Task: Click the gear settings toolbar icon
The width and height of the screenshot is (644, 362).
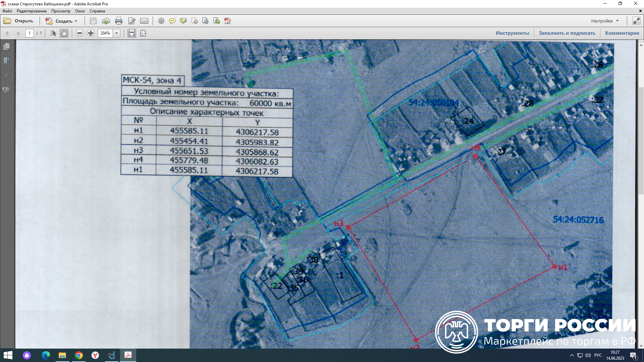Action: pyautogui.click(x=161, y=21)
